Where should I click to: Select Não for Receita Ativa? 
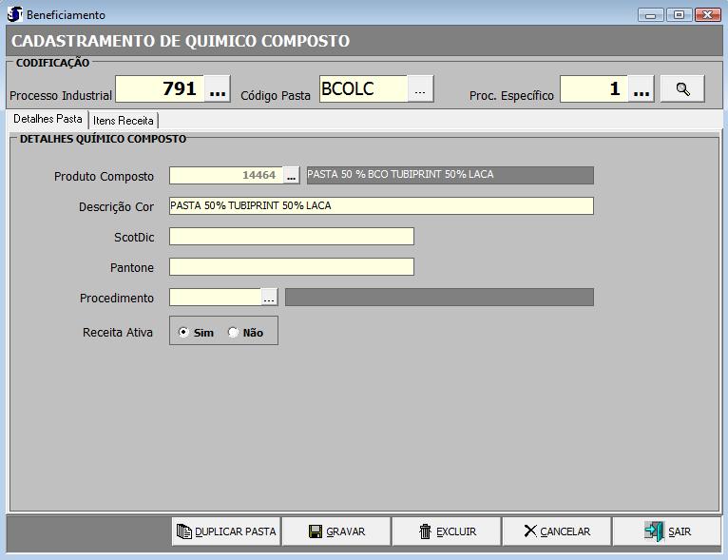pyautogui.click(x=234, y=333)
